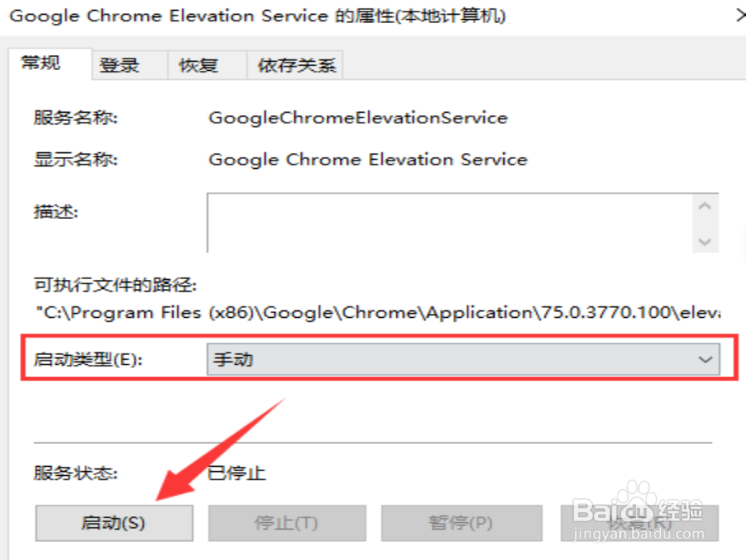Expand the 启动类型 dropdown

(463, 359)
